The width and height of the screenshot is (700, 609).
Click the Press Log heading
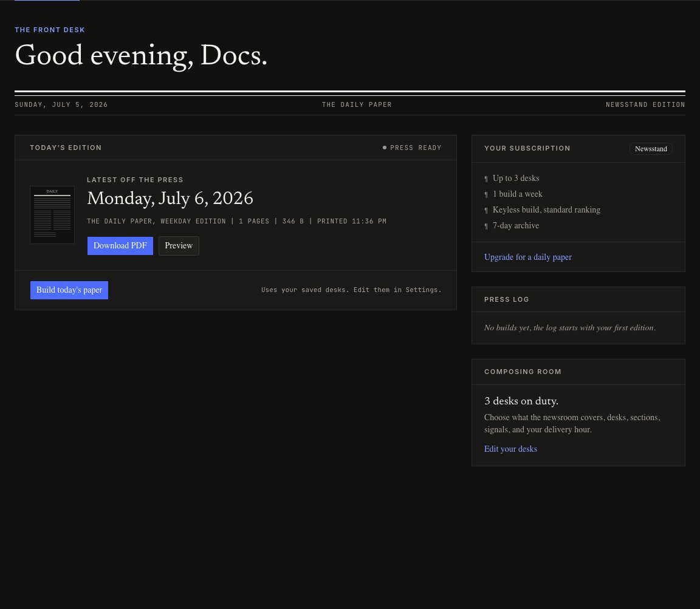[x=506, y=299]
